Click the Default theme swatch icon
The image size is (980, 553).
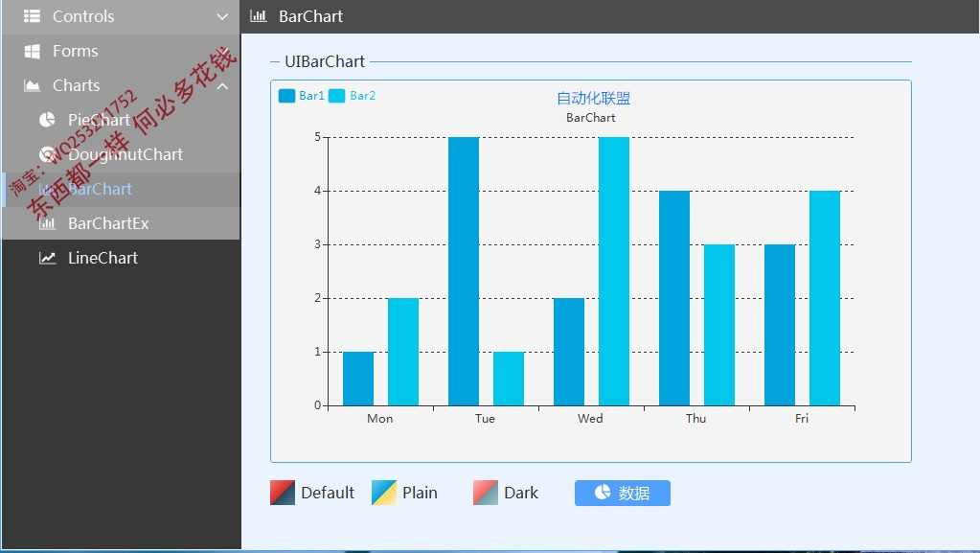point(283,493)
